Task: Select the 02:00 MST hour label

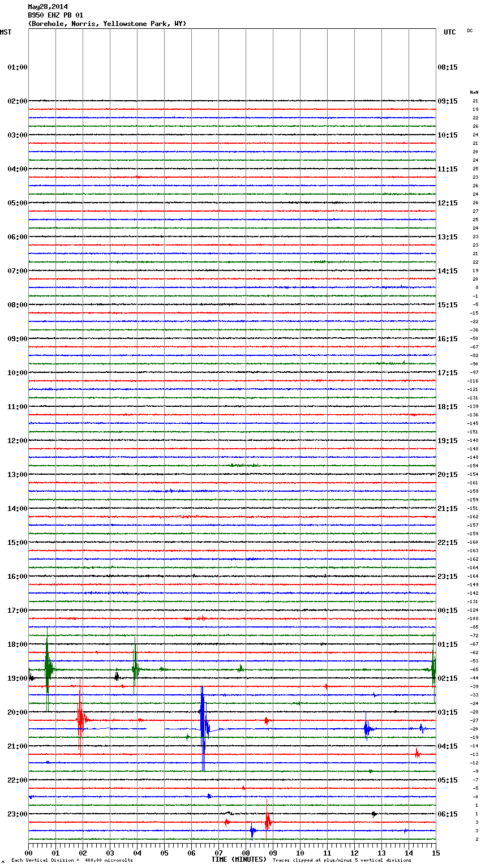Action: click(18, 101)
